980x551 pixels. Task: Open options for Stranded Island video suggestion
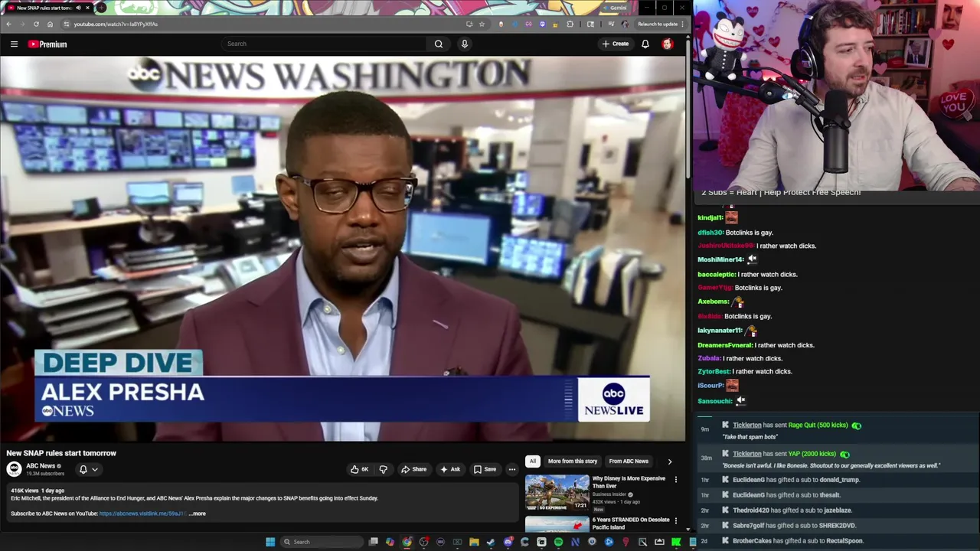pos(675,521)
